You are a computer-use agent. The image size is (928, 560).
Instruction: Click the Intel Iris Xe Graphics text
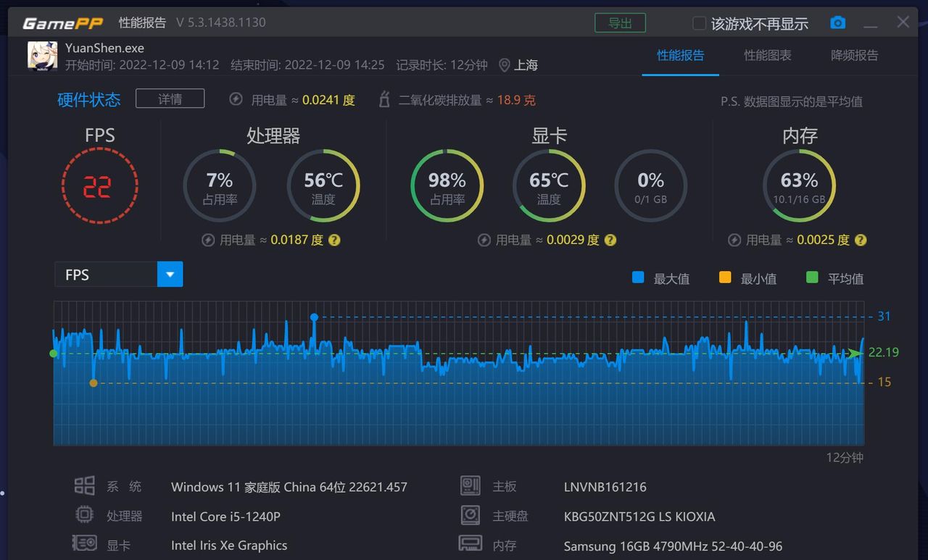(229, 546)
